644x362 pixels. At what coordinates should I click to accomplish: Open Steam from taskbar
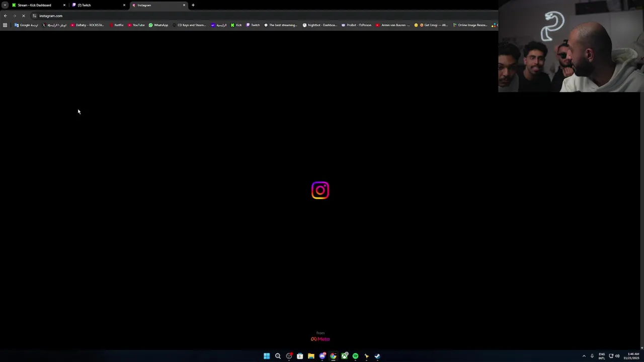(x=377, y=356)
